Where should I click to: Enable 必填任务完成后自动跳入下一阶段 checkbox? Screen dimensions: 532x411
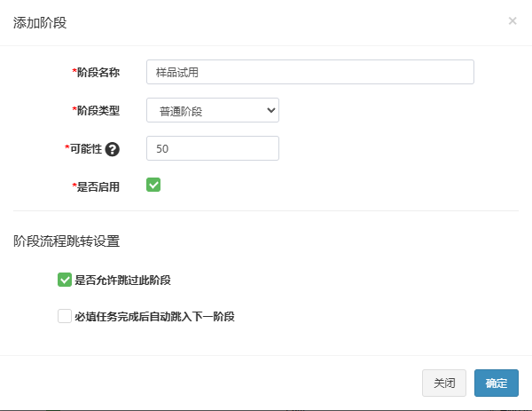click(x=65, y=316)
